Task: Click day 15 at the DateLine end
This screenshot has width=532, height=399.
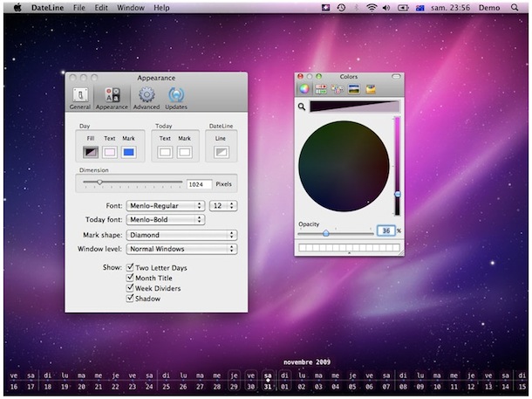Action: click(522, 387)
